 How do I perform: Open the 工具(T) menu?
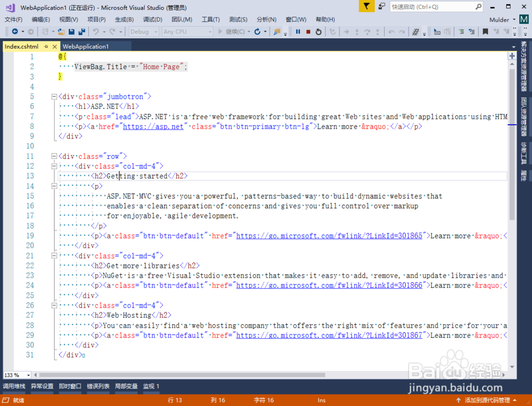[211, 20]
